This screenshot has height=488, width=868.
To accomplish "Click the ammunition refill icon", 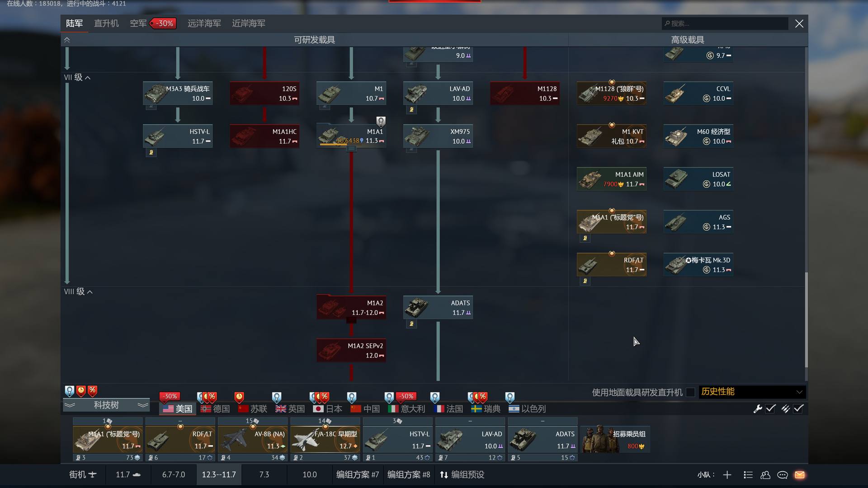I will click(786, 408).
